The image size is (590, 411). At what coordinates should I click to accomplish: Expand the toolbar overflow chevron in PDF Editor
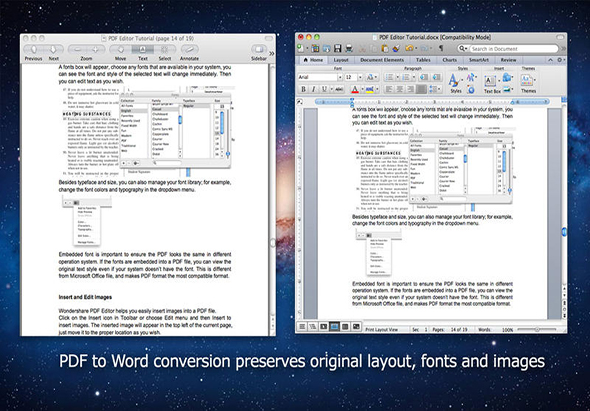272,54
